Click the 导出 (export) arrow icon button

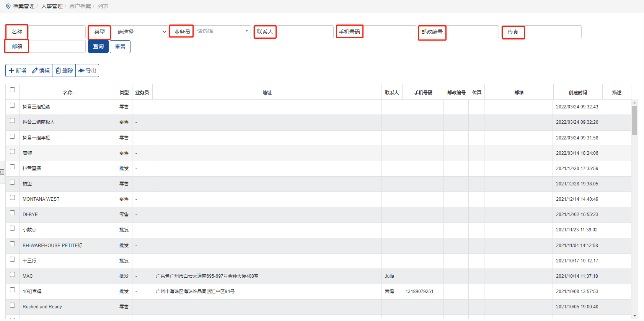point(87,70)
